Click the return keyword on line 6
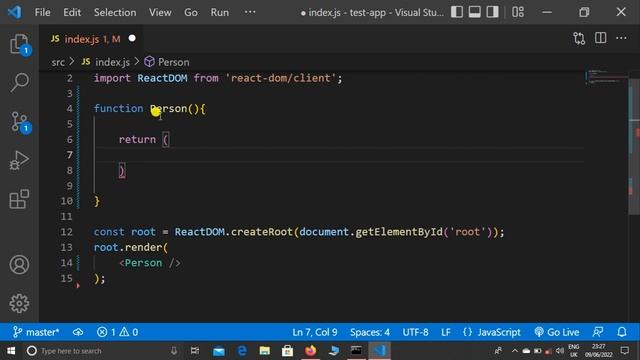Viewport: 640px width, 360px height. [137, 140]
